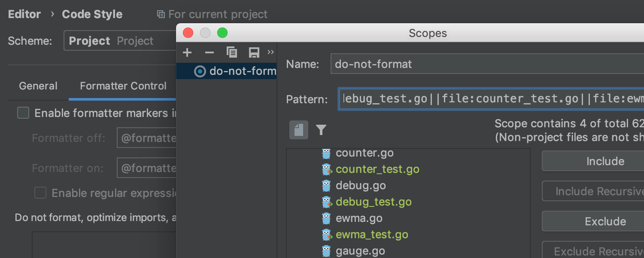644x258 pixels.
Task: Select the do-not-format scope radio entry
Action: [200, 71]
